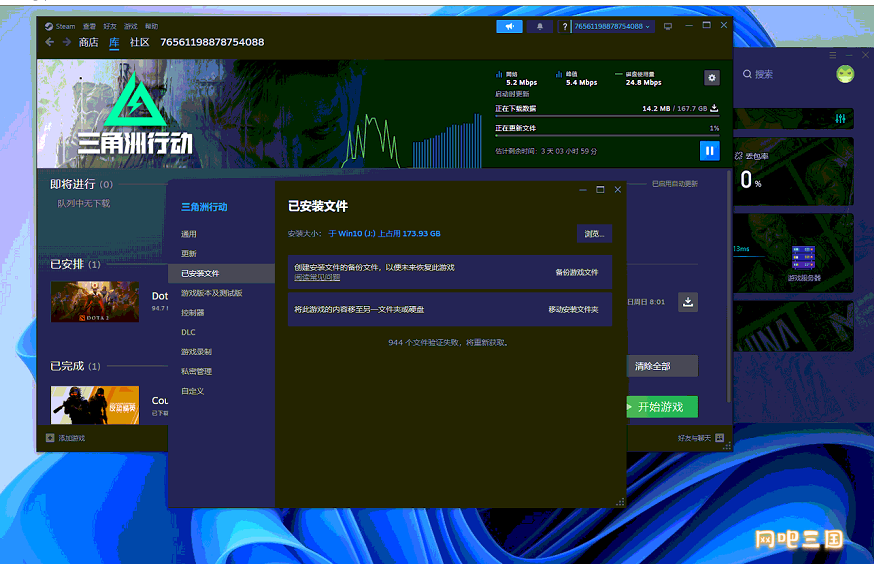Viewport: 874px width, 564px height.
Task: Click the downloads page vertical scrollbar
Action: click(729, 286)
